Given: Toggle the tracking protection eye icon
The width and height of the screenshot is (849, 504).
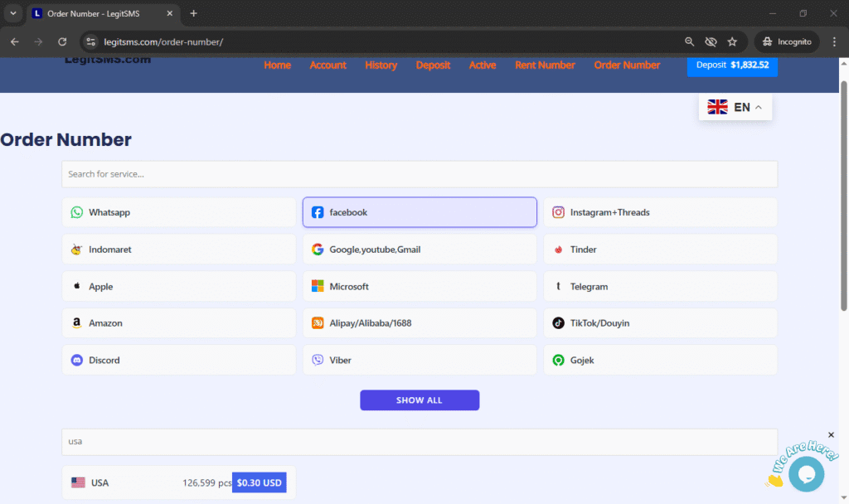Looking at the screenshot, I should 711,41.
